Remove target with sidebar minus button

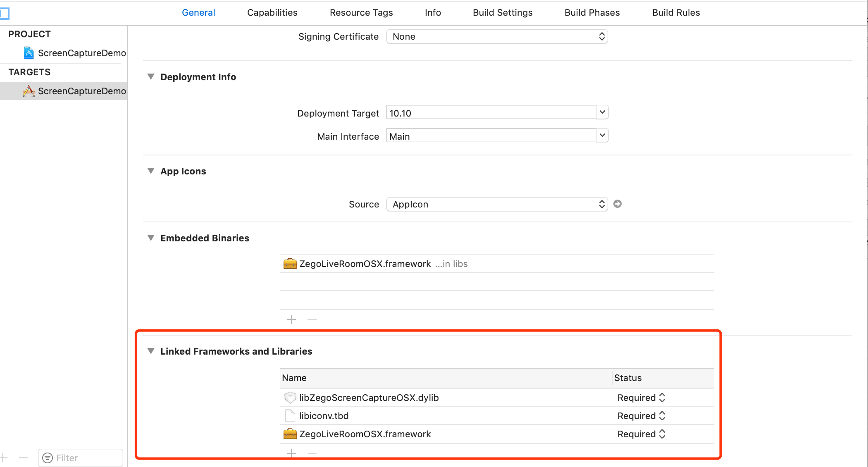click(24, 458)
